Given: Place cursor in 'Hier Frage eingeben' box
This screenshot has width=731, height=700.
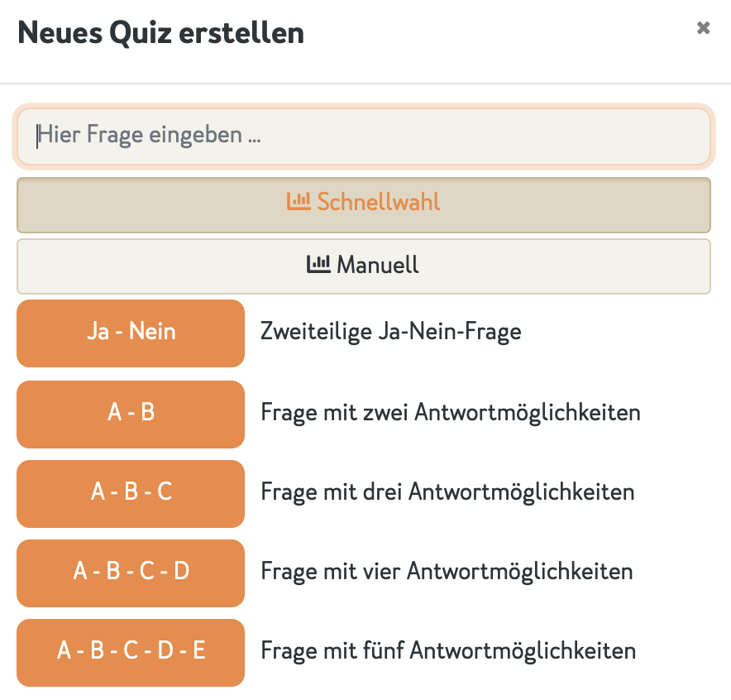Looking at the screenshot, I should 364,136.
